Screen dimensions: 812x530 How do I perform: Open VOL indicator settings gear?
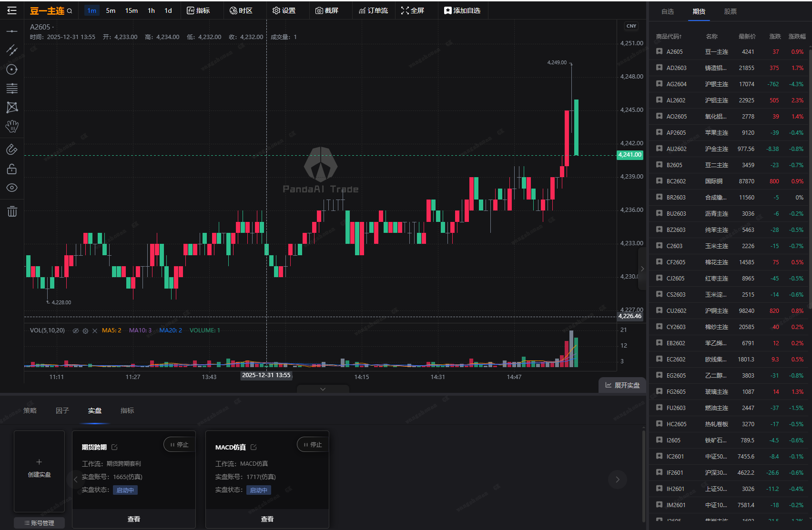tap(85, 330)
